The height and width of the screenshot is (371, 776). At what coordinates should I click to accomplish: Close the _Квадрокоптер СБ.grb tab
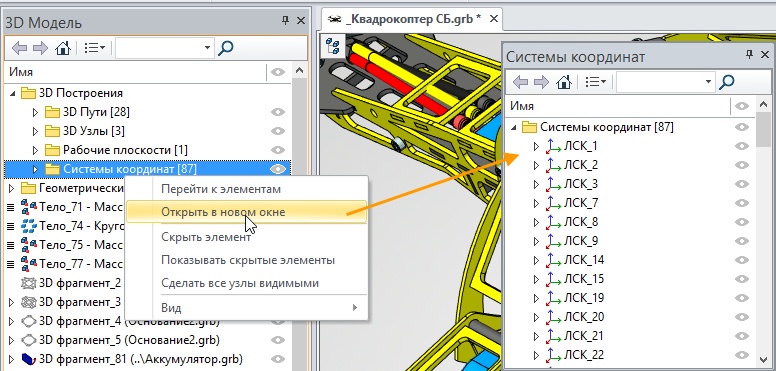pos(493,19)
